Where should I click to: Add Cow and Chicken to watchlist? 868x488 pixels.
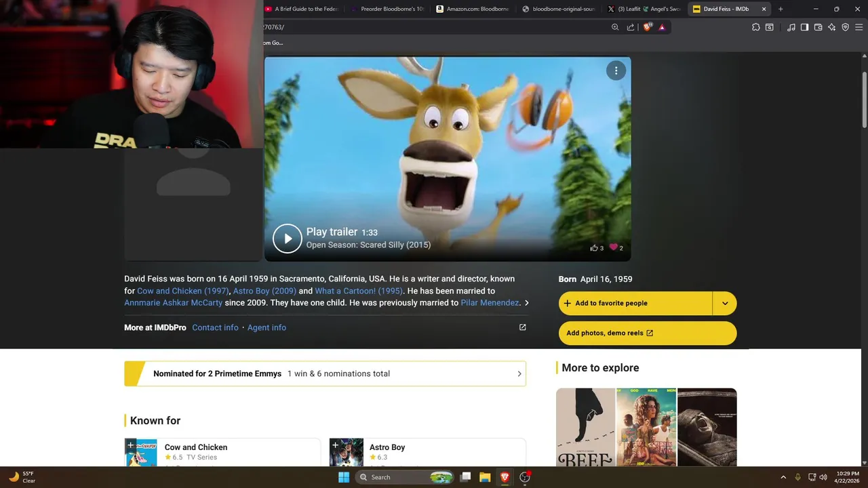(131, 445)
